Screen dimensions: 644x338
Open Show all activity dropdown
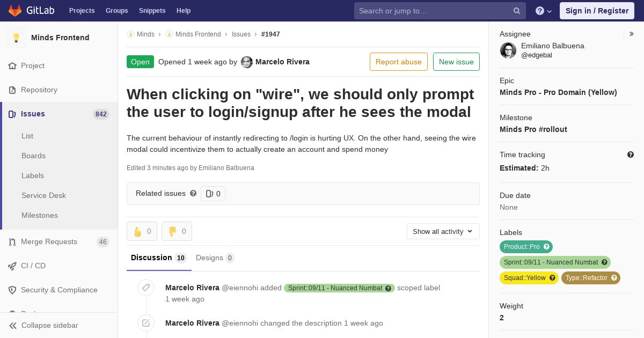[443, 231]
